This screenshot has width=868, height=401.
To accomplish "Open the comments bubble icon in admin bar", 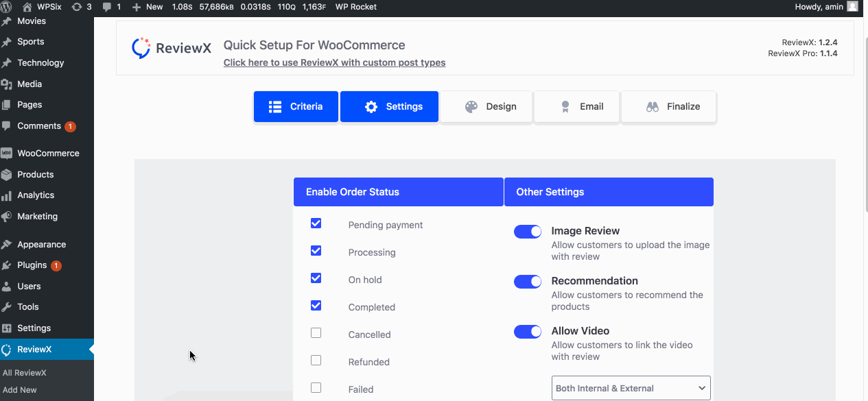I will [x=107, y=7].
